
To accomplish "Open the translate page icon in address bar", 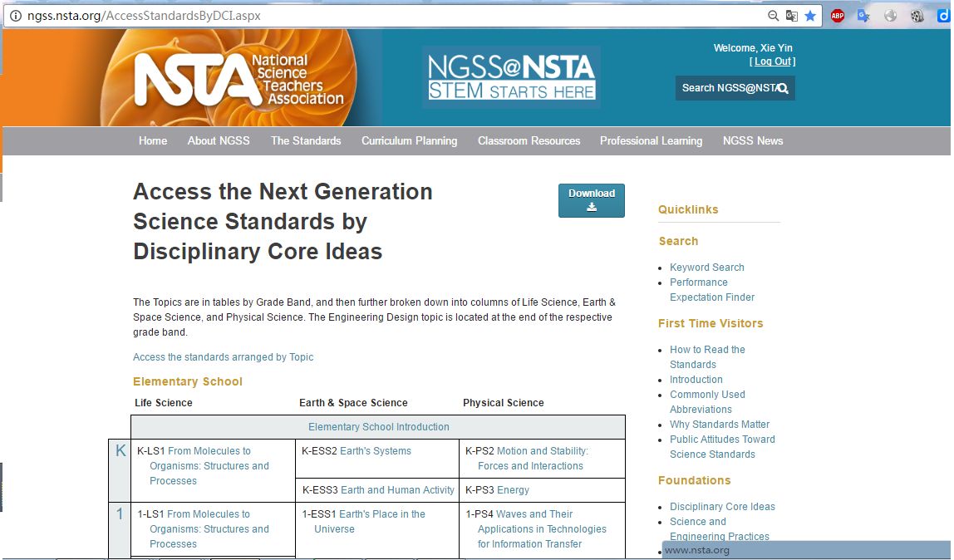I will click(x=792, y=16).
